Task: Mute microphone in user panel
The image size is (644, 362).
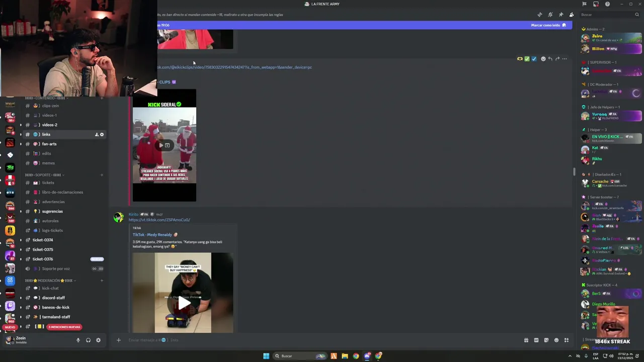Action: (x=78, y=340)
